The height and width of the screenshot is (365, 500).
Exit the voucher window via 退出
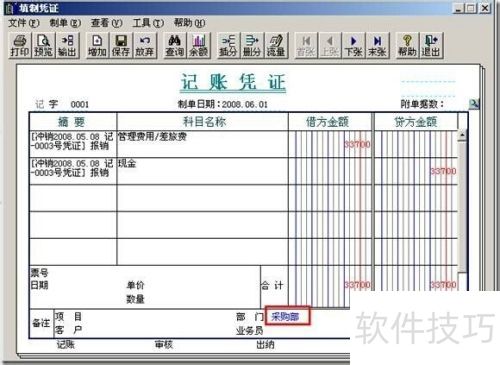pos(431,46)
